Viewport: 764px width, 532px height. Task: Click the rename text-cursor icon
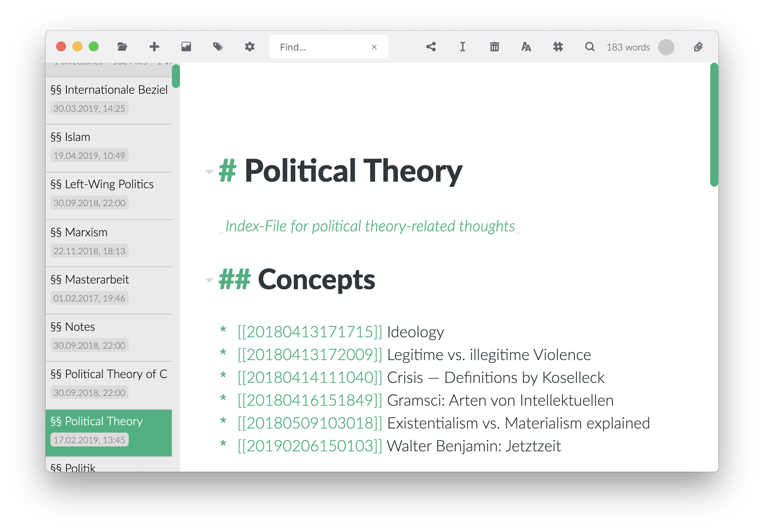[x=463, y=47]
